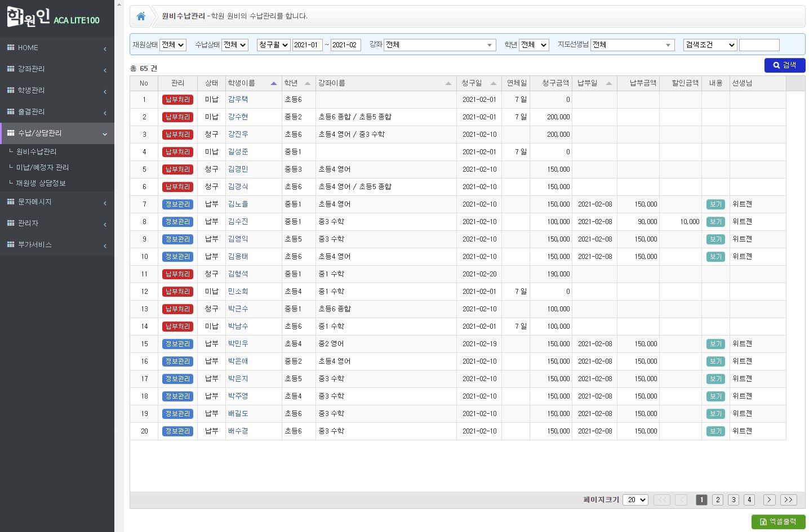Go to page 3
This screenshot has width=809, height=532.
734,500
